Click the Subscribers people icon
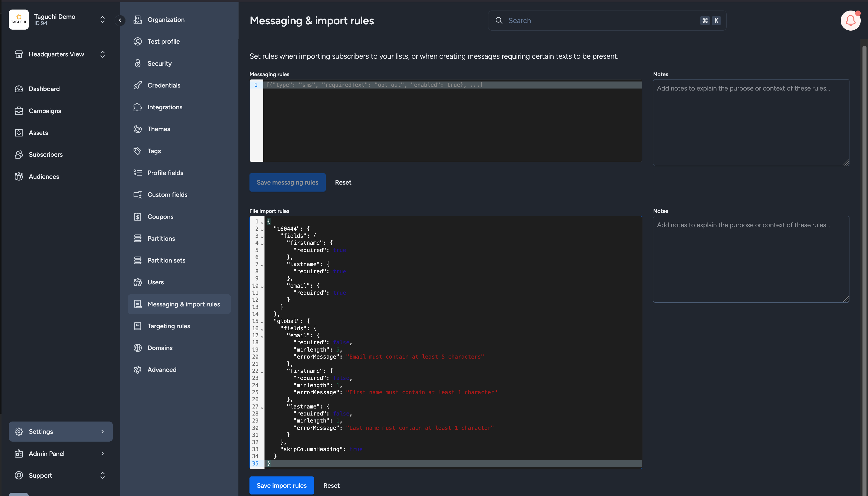The height and width of the screenshot is (496, 868). [19, 154]
